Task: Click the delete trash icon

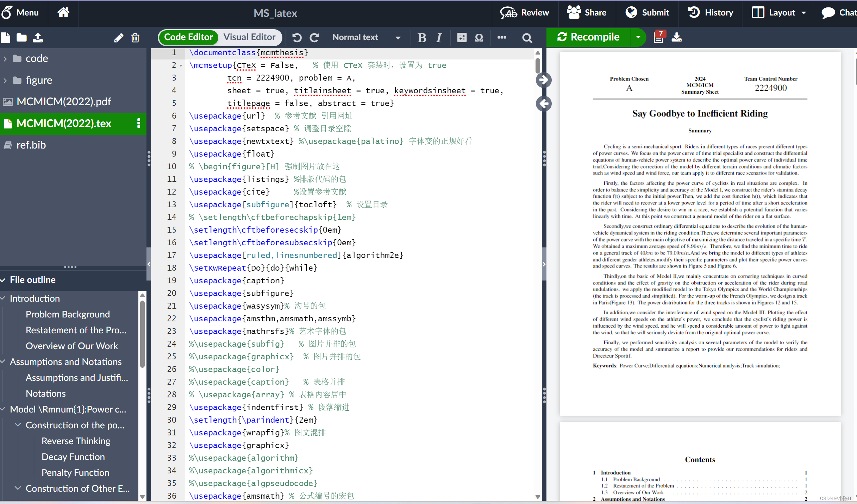Action: coord(135,38)
